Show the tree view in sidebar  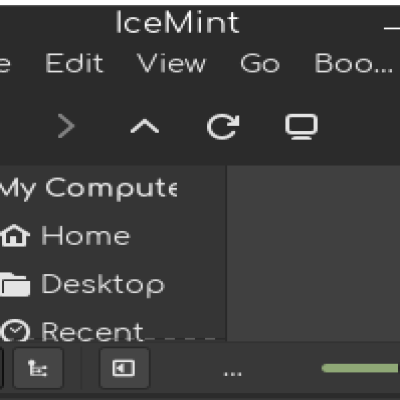[x=38, y=368]
